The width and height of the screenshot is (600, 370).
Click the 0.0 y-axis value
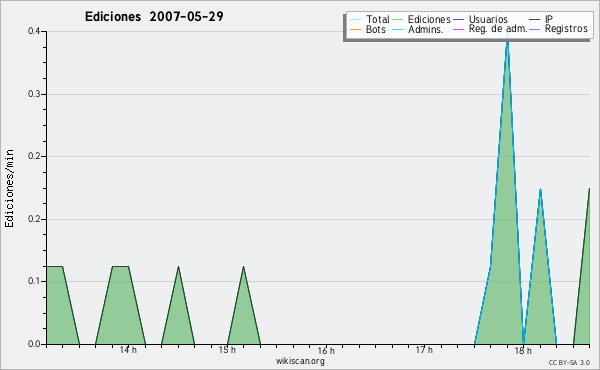(34, 344)
